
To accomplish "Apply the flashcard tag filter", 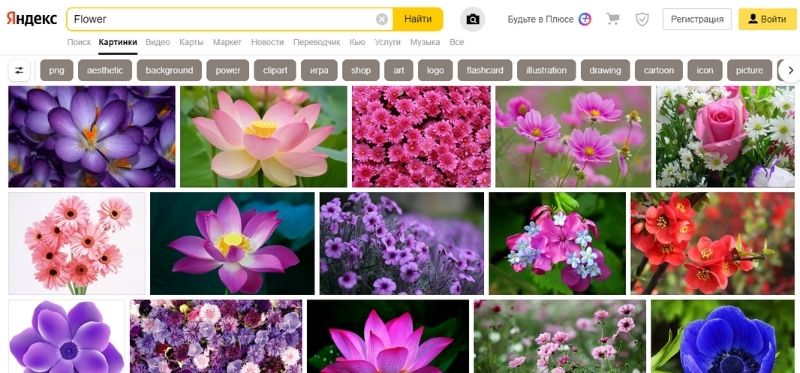I will (485, 70).
